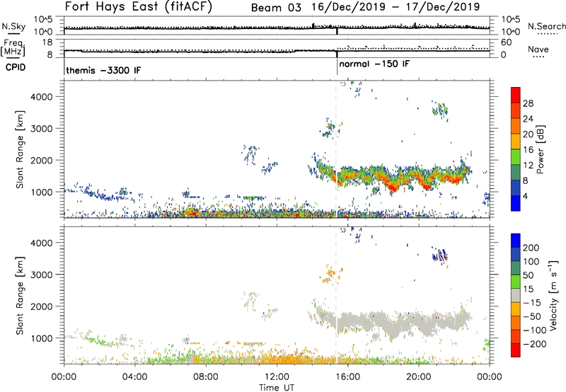566x392 pixels.
Task: Click the '4000' tick on power panel
Action: point(41,97)
